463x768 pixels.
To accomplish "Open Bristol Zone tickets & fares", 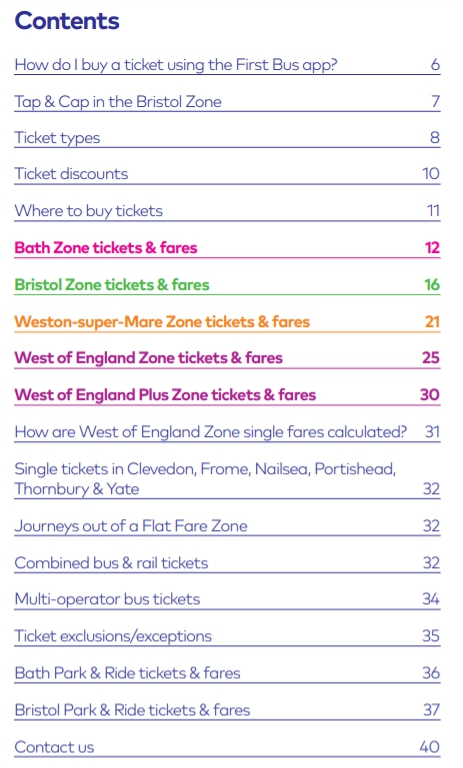I will (x=227, y=285).
